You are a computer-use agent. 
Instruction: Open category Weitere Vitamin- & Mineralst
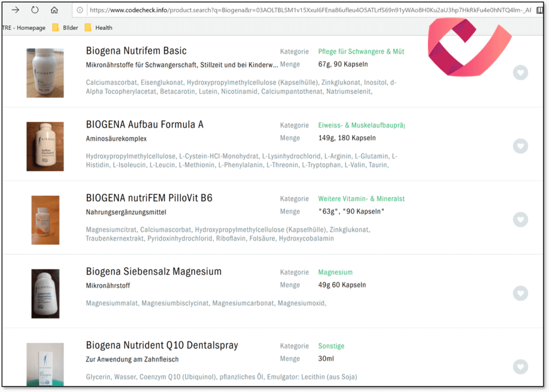tap(361, 198)
